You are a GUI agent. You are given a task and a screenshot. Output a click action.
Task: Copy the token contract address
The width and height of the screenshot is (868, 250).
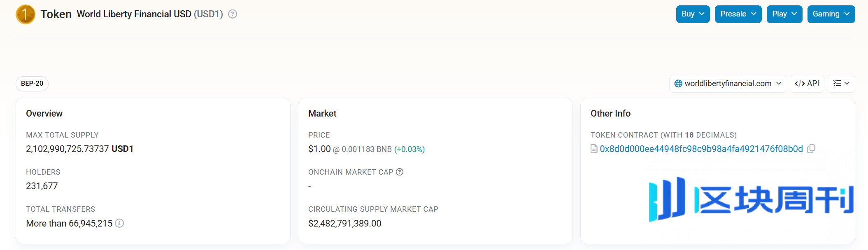coord(811,149)
